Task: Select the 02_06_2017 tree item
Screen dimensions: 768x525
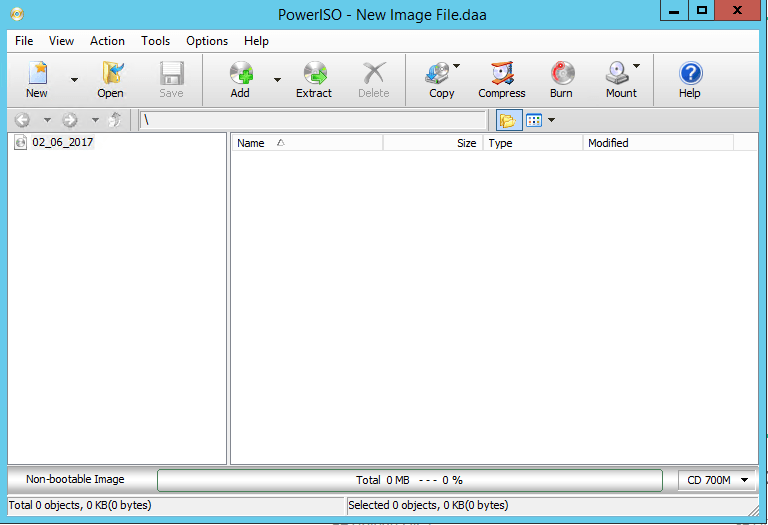Action: coord(63,143)
